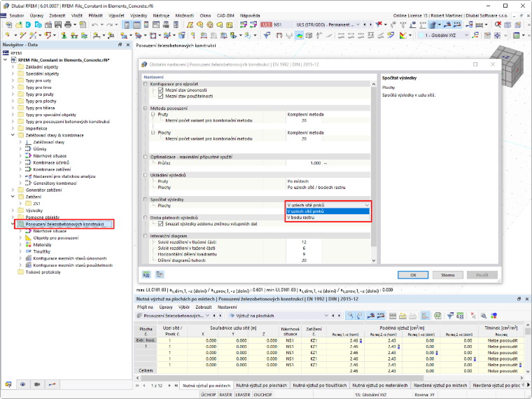Image resolution: width=532 pixels, height=399 pixels.
Task: Click the undo arrow in toolbar
Action: 94,24
